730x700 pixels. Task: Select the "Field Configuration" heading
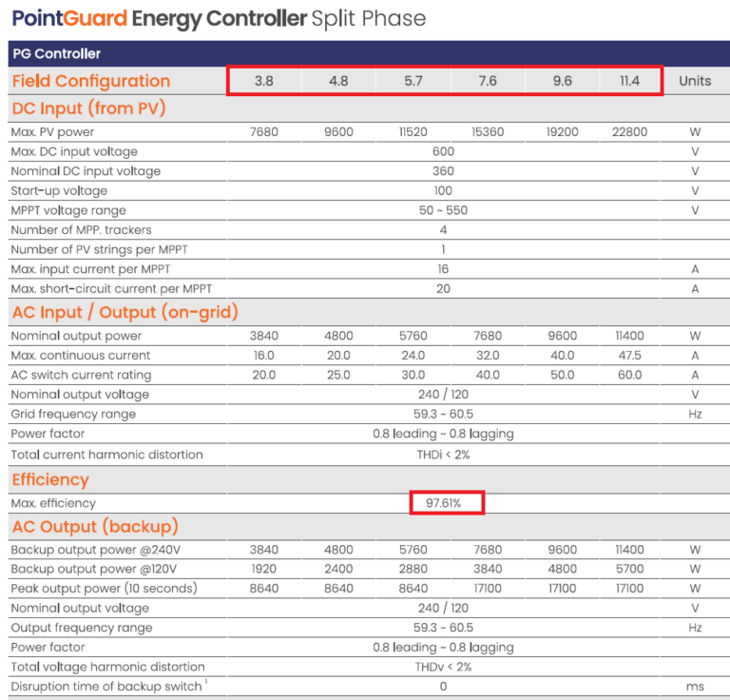91,81
